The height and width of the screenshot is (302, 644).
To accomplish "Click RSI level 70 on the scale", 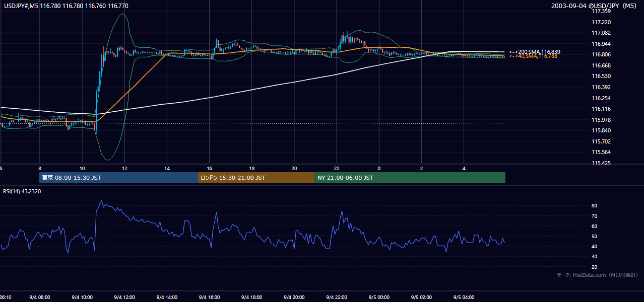I will click(x=594, y=216).
